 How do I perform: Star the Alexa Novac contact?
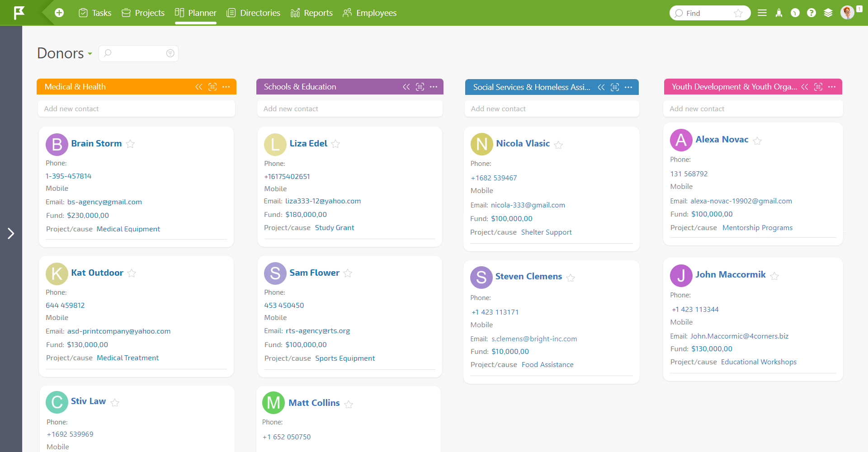[x=758, y=141]
